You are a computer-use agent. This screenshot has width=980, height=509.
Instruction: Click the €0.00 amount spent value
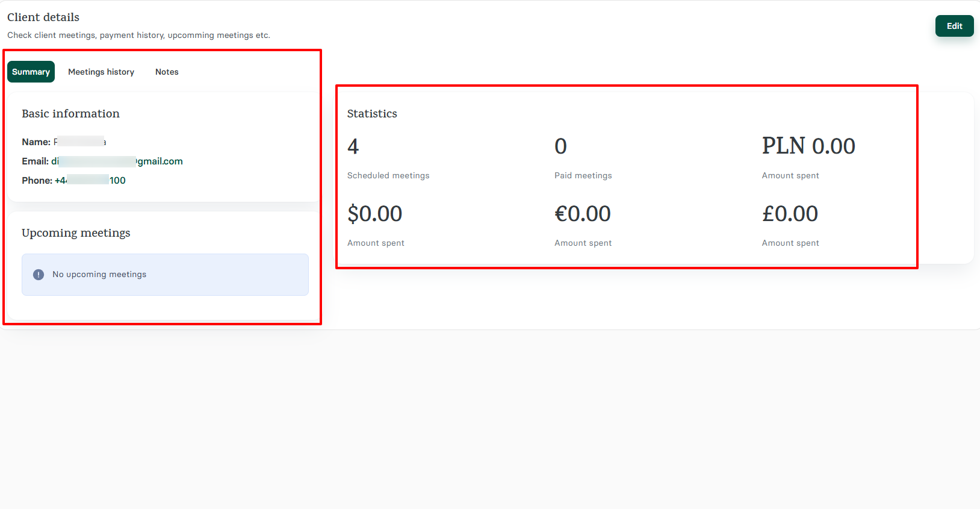pyautogui.click(x=583, y=214)
